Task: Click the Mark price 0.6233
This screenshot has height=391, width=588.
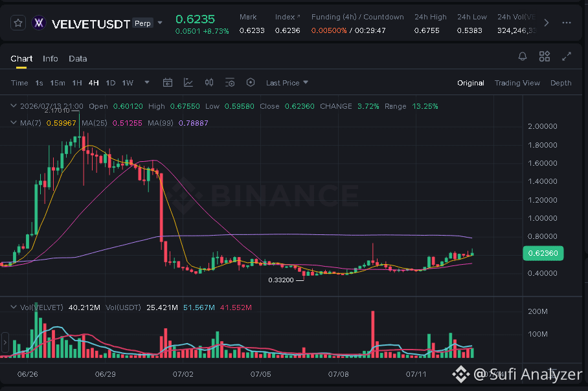Action: tap(252, 30)
